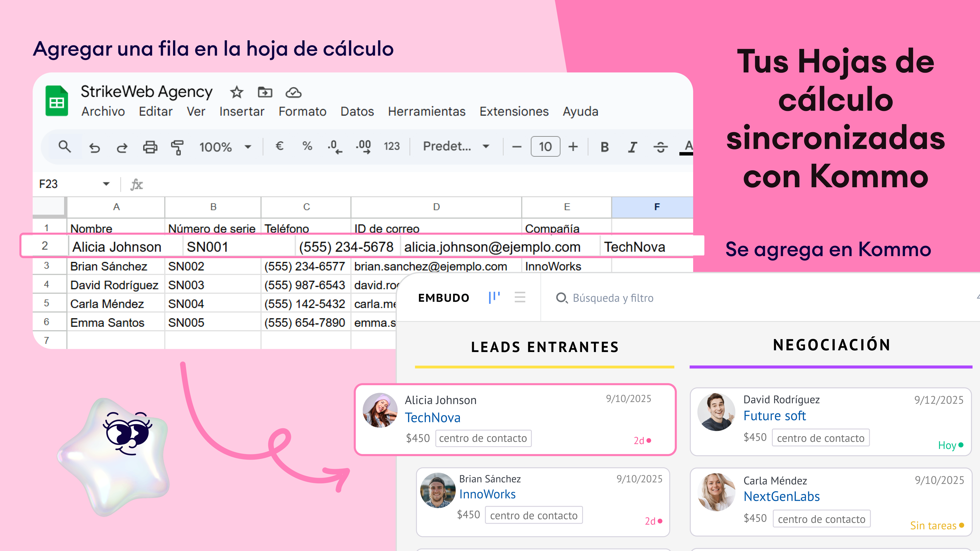Select the paint format roller icon
The height and width of the screenshot is (551, 980).
coord(177,147)
